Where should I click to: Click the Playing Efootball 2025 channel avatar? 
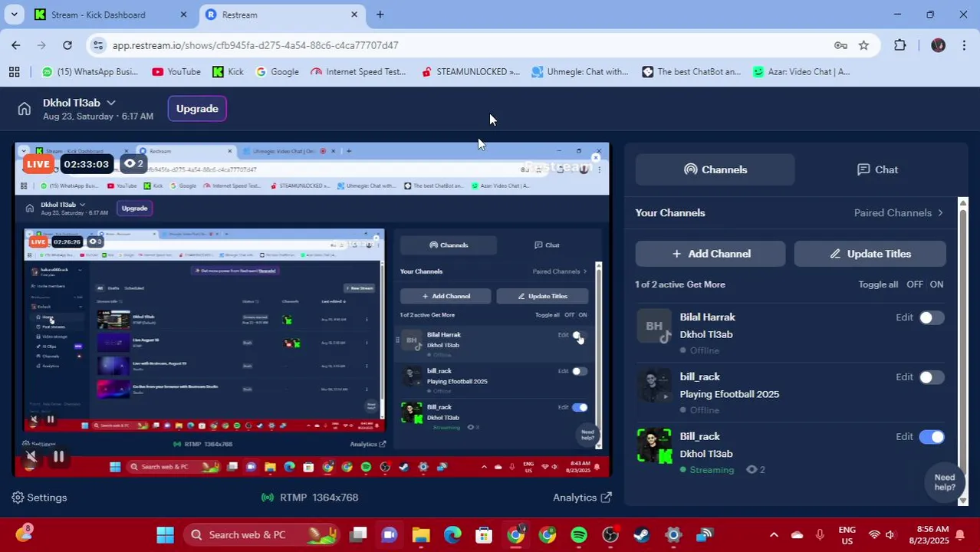(x=654, y=386)
